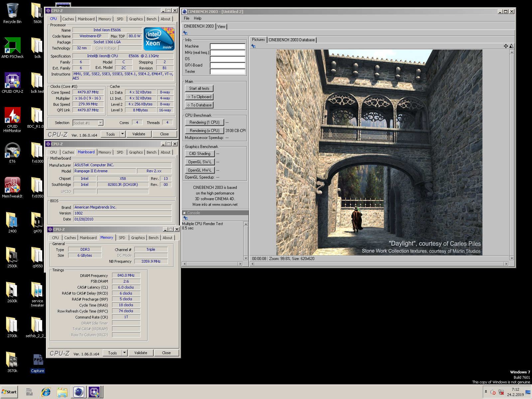532x399 pixels.
Task: Open the File menu in CINEBENCH
Action: 187,18
